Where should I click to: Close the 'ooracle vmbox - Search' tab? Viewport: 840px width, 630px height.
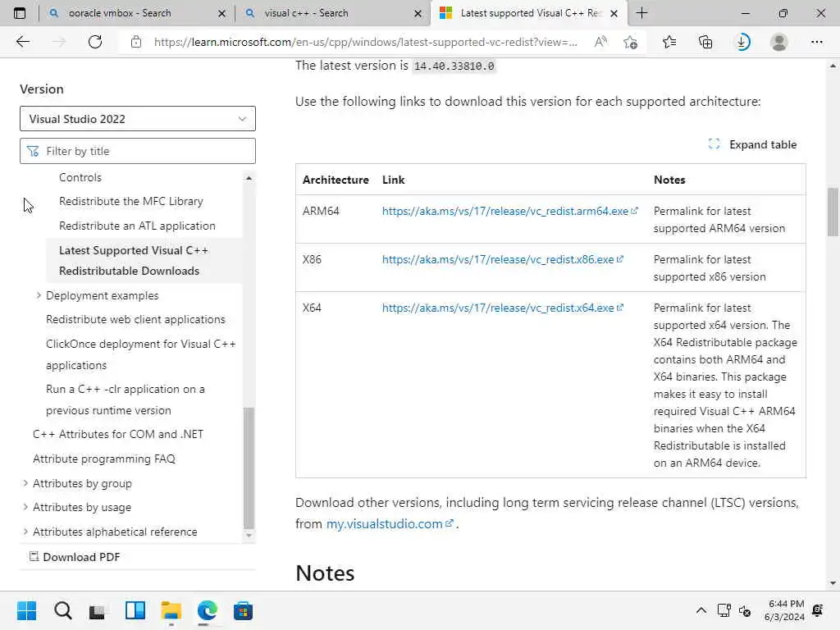coord(221,13)
